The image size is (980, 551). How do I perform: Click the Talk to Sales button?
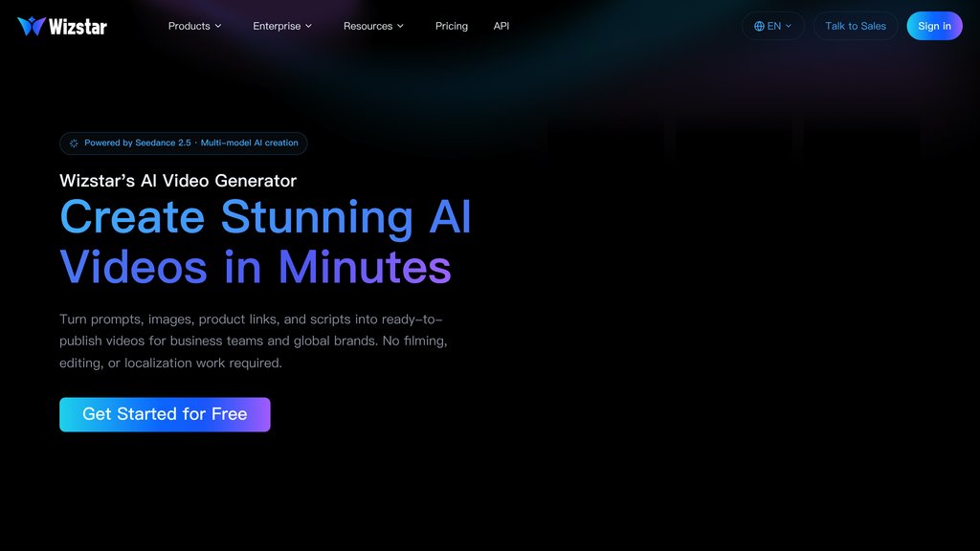pos(856,26)
